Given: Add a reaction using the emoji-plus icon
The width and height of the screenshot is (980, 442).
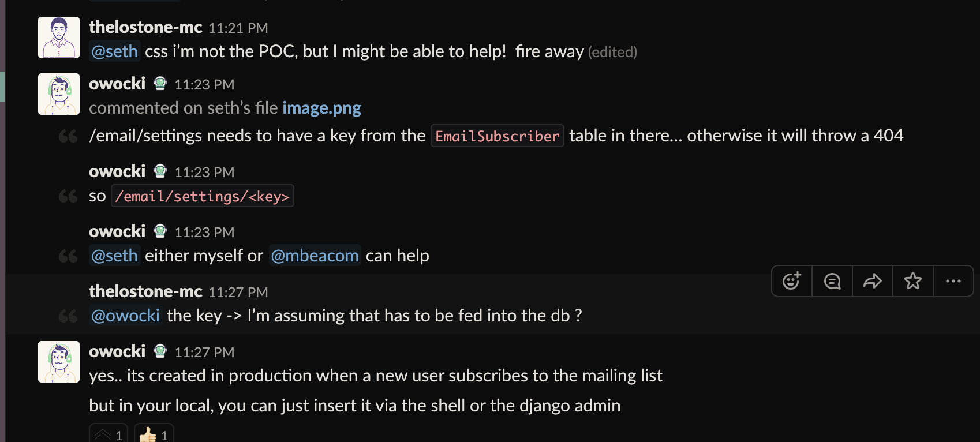Looking at the screenshot, I should tap(791, 281).
